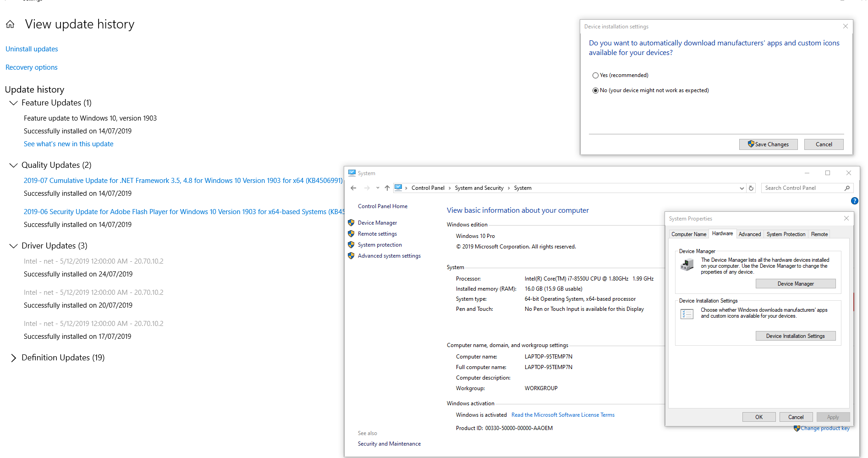Click the search magnifier in Control Panel
868x458 pixels.
tap(847, 188)
